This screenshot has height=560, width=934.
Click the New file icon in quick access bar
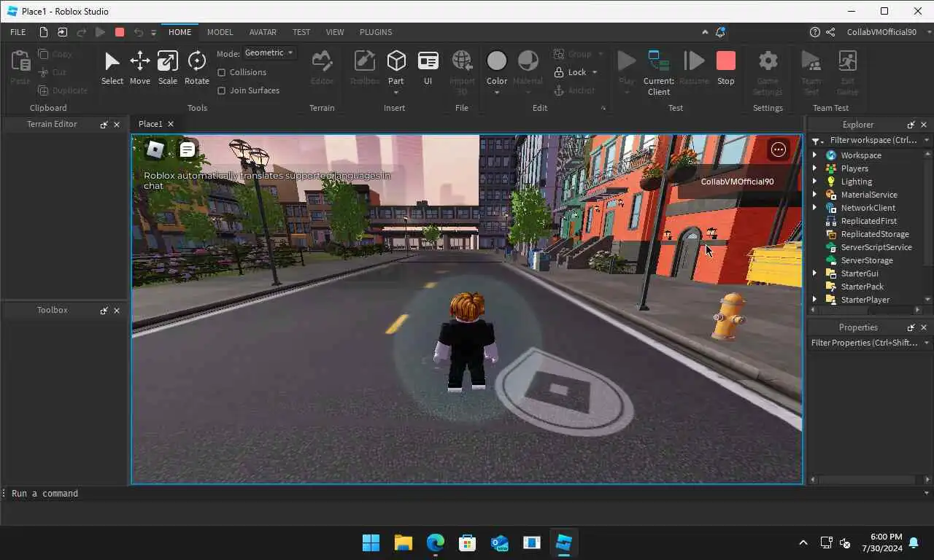44,32
